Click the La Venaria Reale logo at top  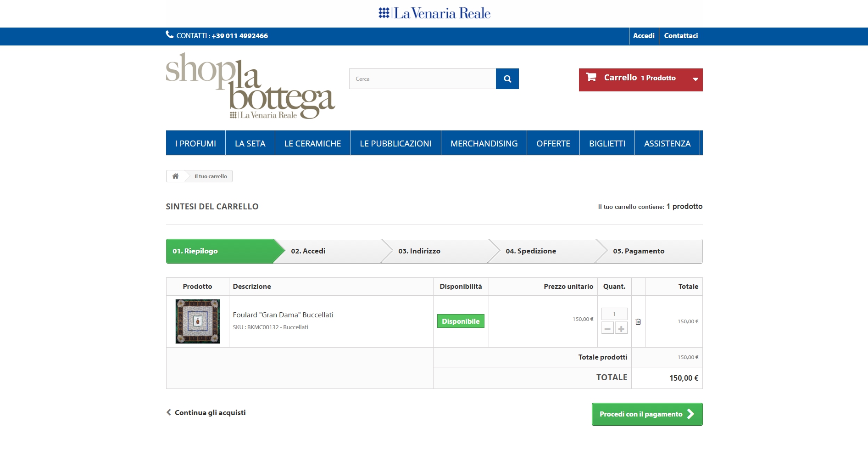point(434,13)
